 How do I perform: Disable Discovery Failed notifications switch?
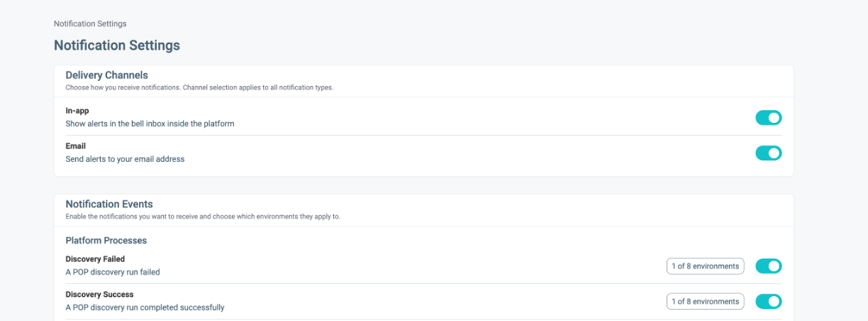pos(769,266)
